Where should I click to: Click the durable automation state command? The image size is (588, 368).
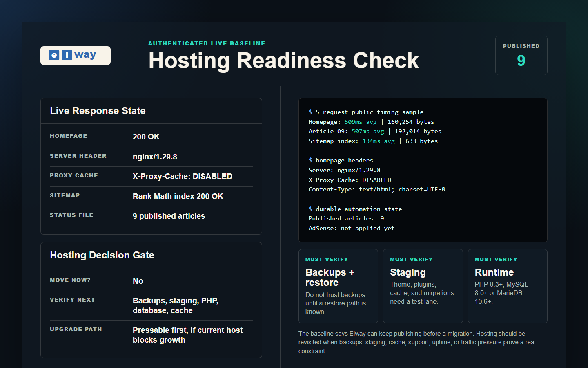pos(355,209)
